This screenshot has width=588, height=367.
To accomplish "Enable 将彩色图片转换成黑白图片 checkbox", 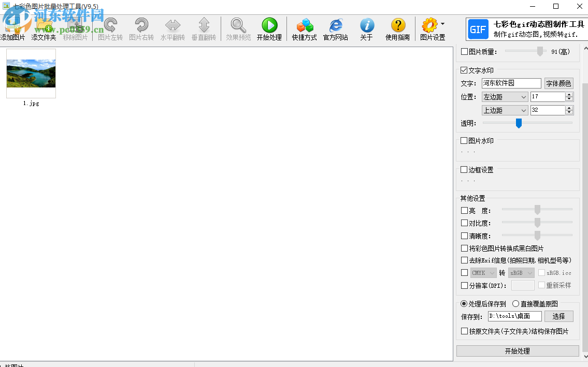I will coord(464,248).
